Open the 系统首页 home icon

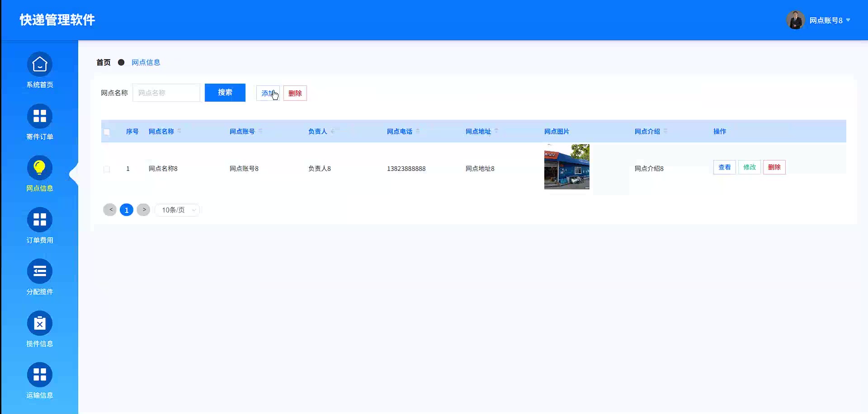(40, 65)
